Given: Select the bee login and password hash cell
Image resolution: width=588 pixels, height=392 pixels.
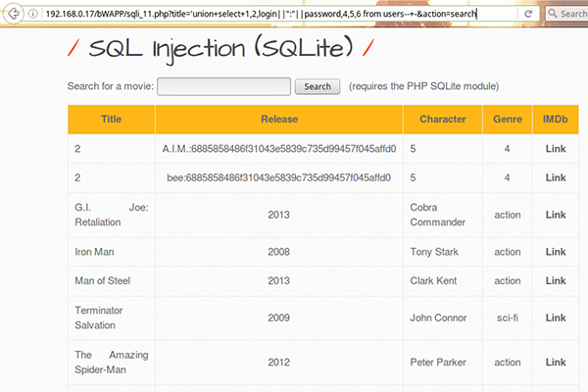Looking at the screenshot, I should tap(279, 177).
